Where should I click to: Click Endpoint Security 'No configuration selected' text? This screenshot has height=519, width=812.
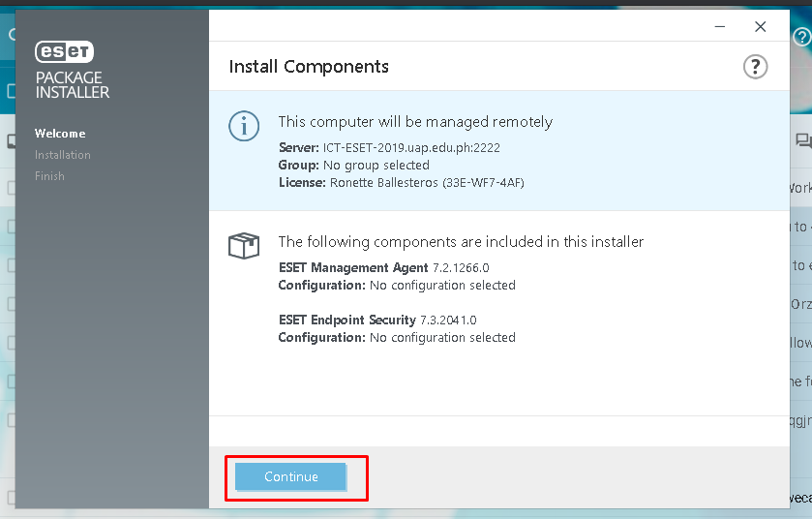coord(442,338)
